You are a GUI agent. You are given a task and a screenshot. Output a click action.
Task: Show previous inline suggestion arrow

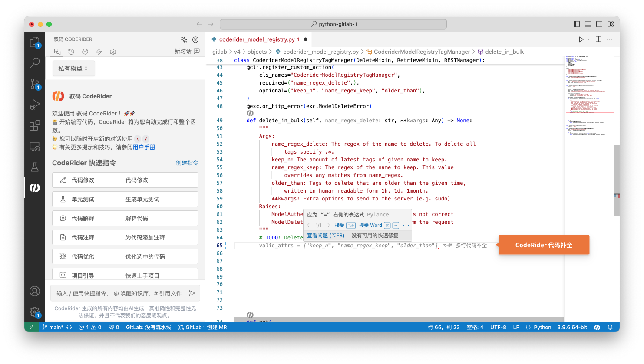click(x=308, y=225)
